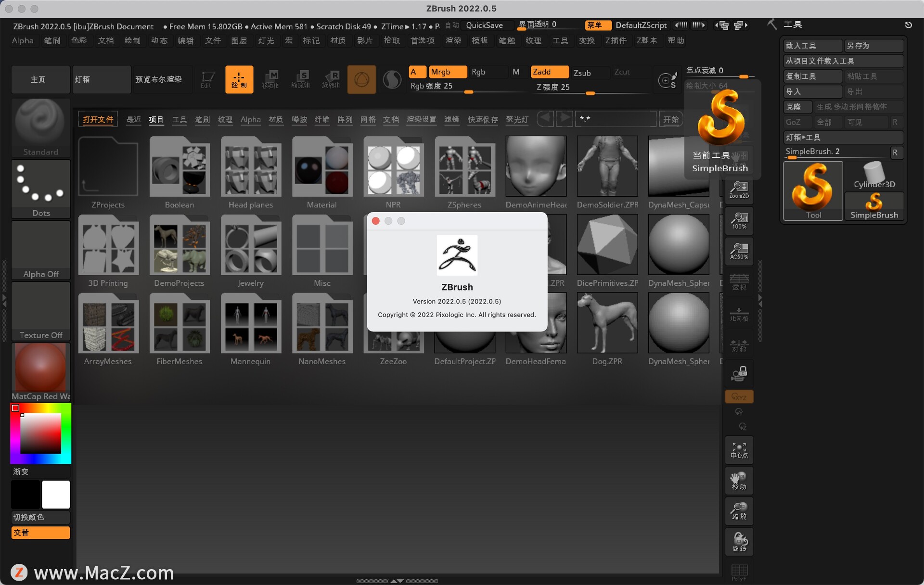The height and width of the screenshot is (585, 924).
Task: Click the AC50% half-size icon
Action: point(739,251)
